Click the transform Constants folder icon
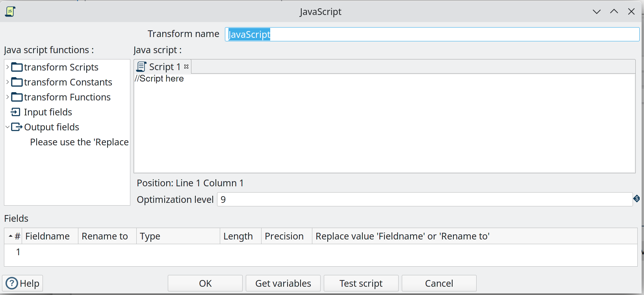 pyautogui.click(x=17, y=82)
